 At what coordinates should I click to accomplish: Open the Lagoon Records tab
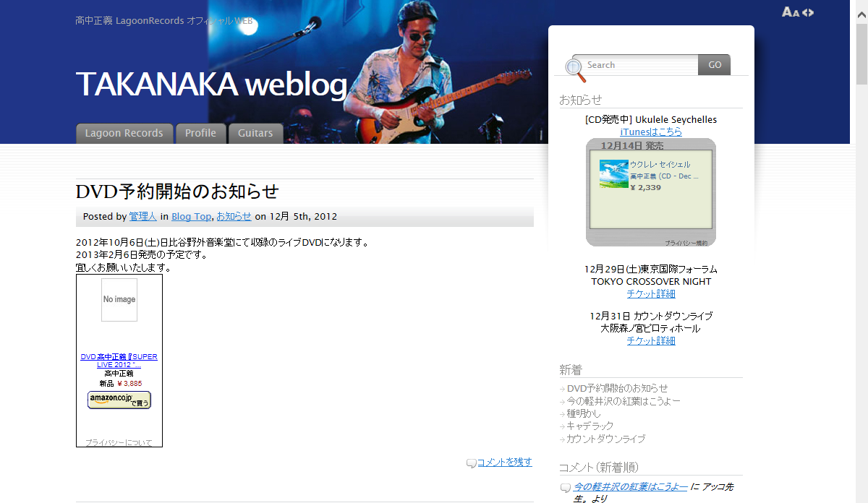[x=124, y=134]
